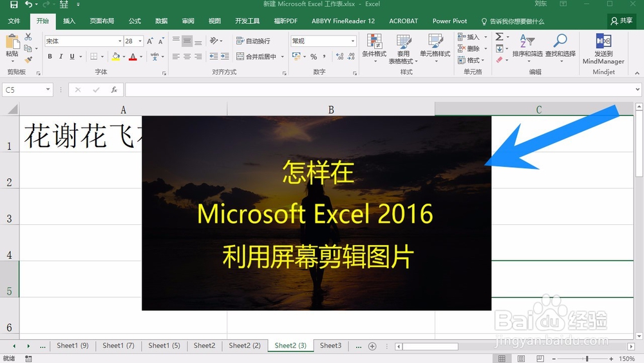Expand Merge and Center options arrow

283,57
